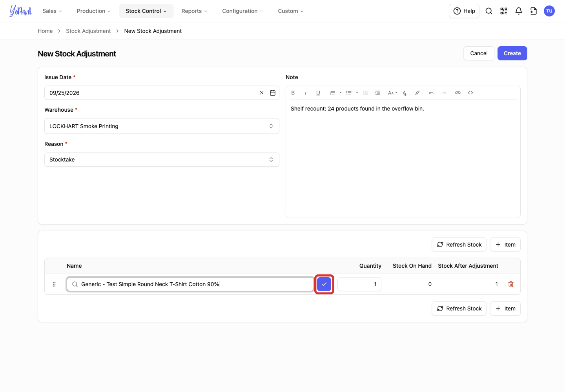565x392 pixels.
Task: Open the Stock Control menu
Action: tap(146, 11)
